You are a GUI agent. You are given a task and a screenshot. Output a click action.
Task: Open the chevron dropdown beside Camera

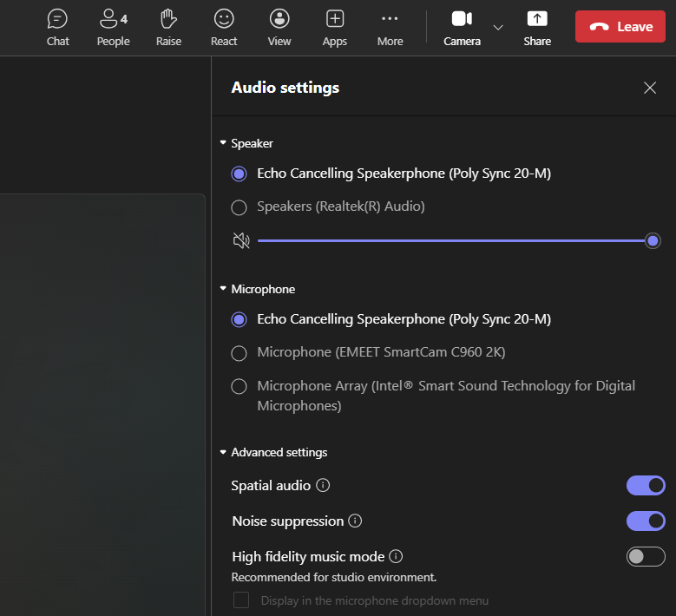point(498,28)
